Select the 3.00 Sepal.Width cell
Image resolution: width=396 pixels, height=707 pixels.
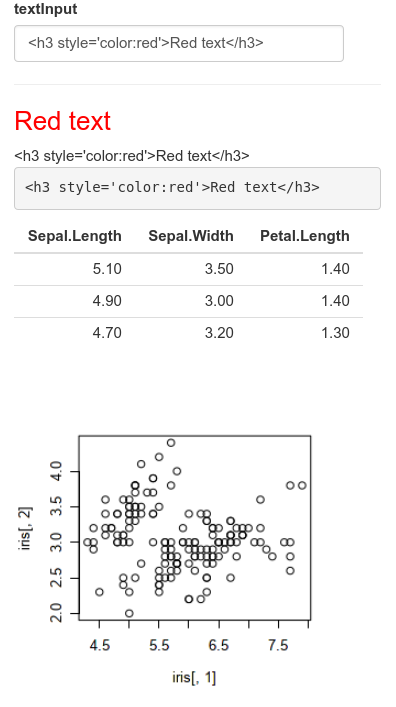219,301
